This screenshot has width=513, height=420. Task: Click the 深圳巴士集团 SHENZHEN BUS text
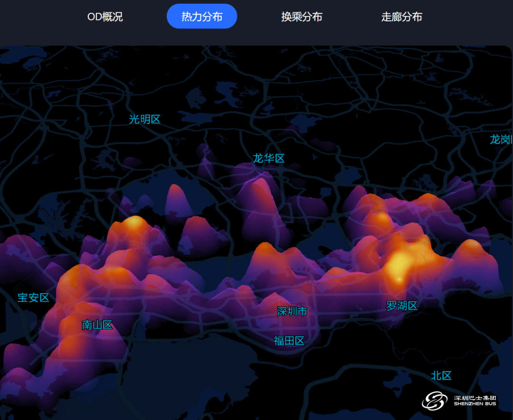(475, 401)
